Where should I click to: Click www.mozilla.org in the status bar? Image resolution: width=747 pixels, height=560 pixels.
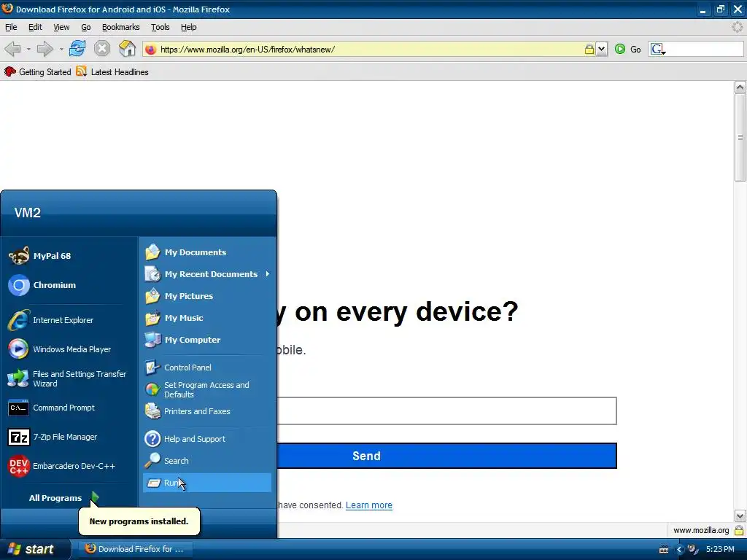click(701, 530)
